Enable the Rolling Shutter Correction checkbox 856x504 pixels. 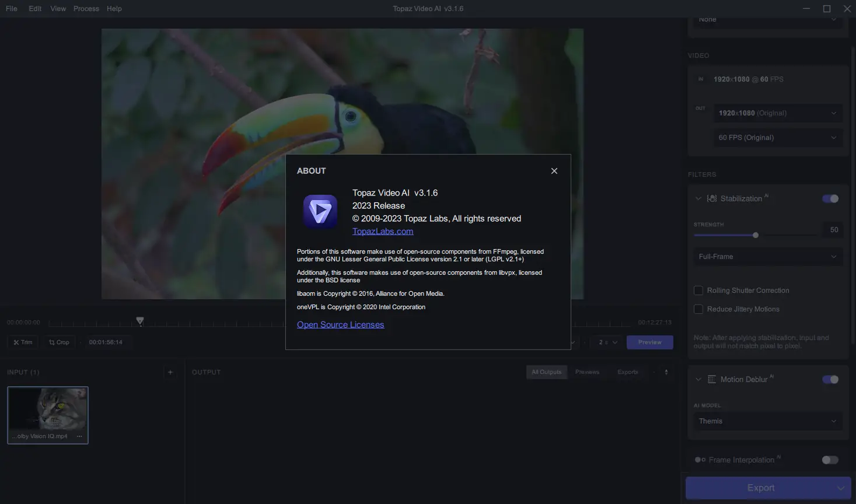point(698,290)
